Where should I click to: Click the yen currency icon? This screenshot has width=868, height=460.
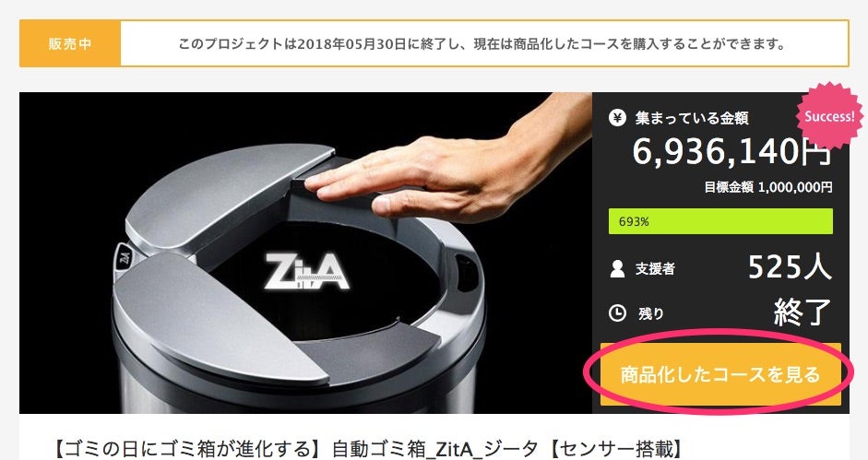(x=617, y=117)
